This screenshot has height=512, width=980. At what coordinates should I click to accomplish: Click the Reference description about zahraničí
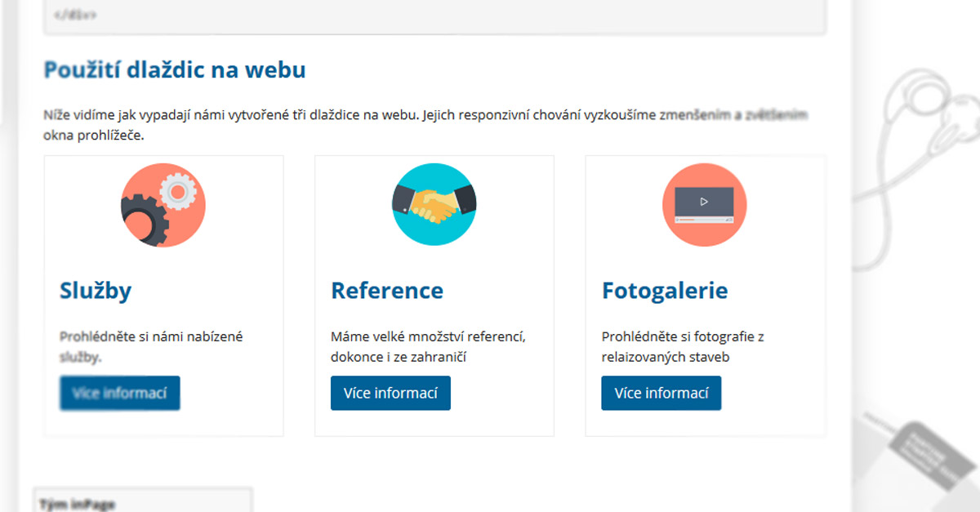coord(428,346)
